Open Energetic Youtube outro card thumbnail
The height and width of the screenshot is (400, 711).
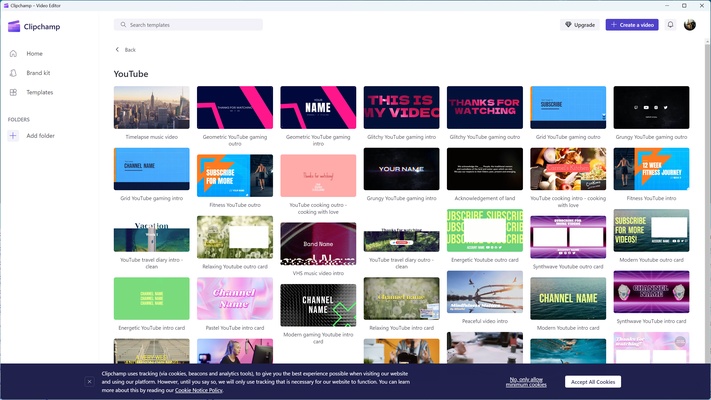point(485,230)
